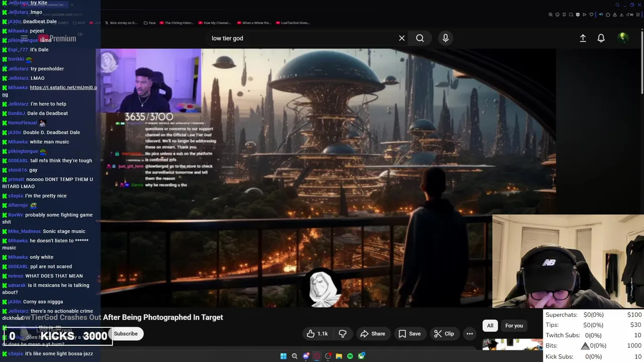The width and height of the screenshot is (644, 362).
Task: Open the YouTube upload/create icon
Action: (x=583, y=38)
